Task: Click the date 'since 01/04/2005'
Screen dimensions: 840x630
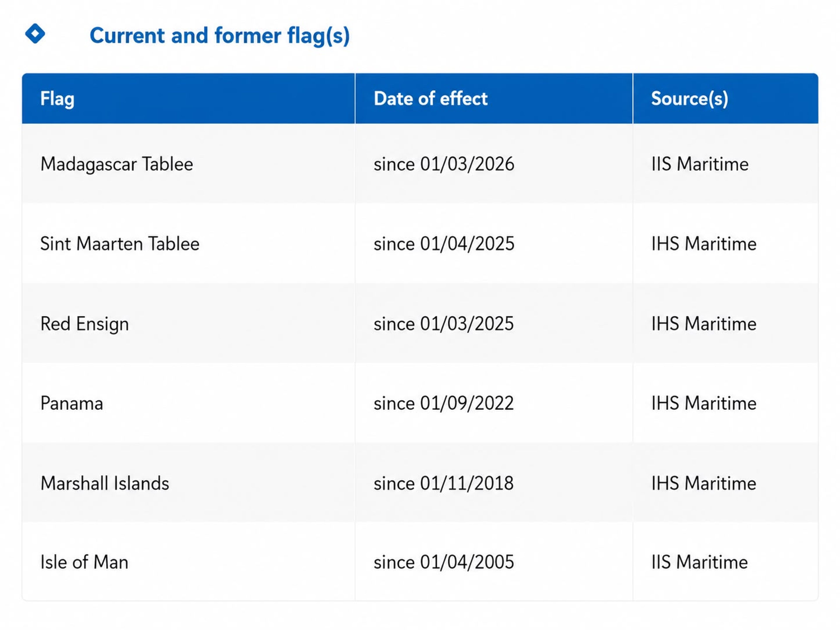Action: tap(444, 562)
